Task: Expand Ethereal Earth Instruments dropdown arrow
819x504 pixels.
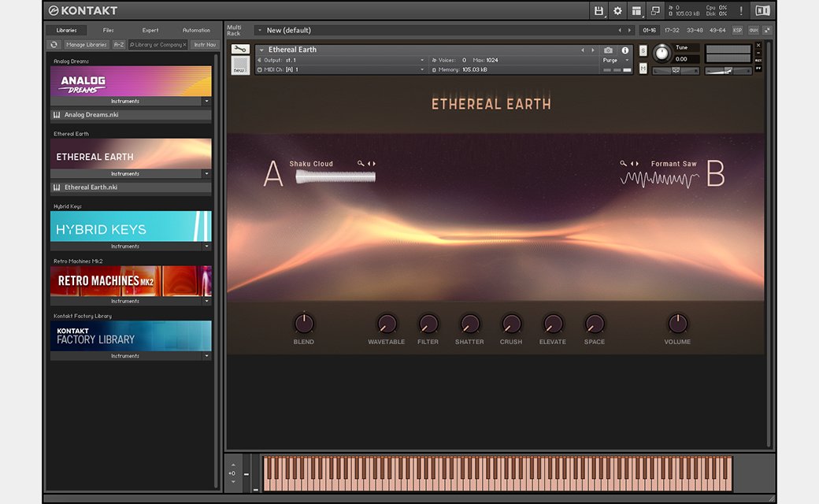Action: [x=207, y=174]
